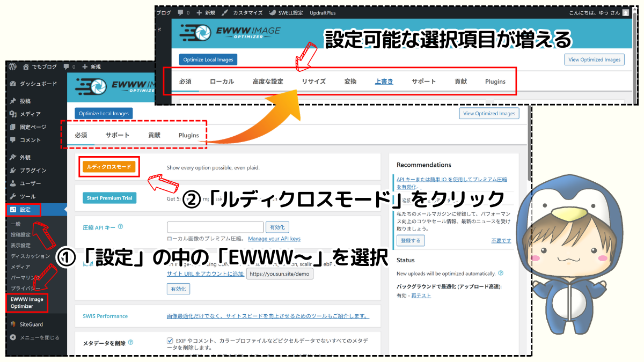Click 有効化 button below site URL
644x362 pixels.
(x=178, y=289)
